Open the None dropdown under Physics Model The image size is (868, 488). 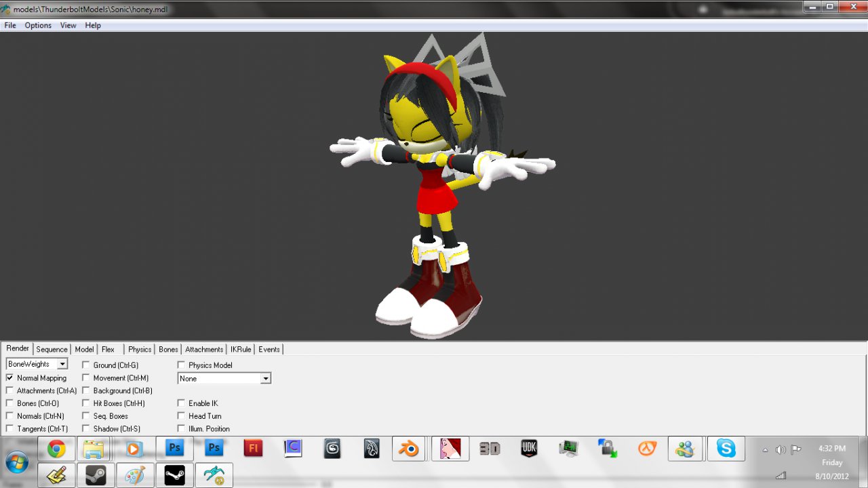pyautogui.click(x=224, y=378)
